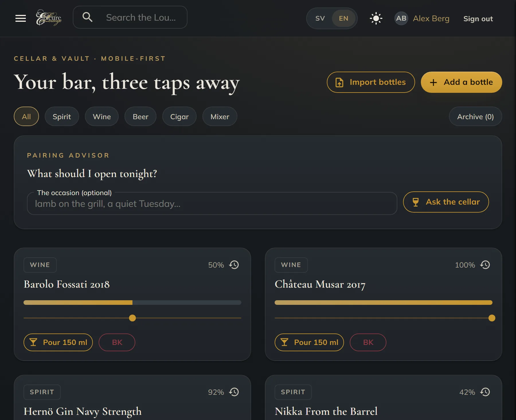Click Import bottles button
This screenshot has height=420, width=516.
[371, 82]
